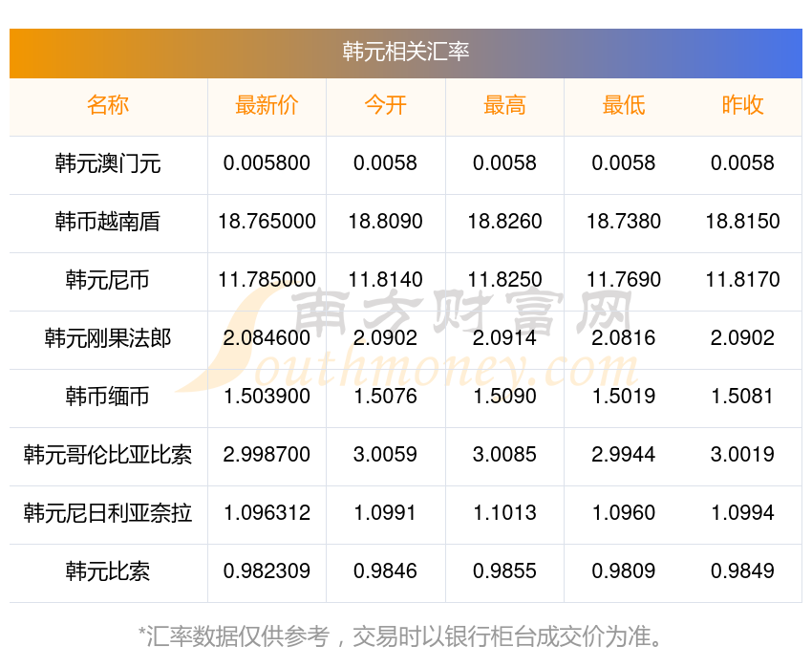Click the 昨收 column header

742,105
